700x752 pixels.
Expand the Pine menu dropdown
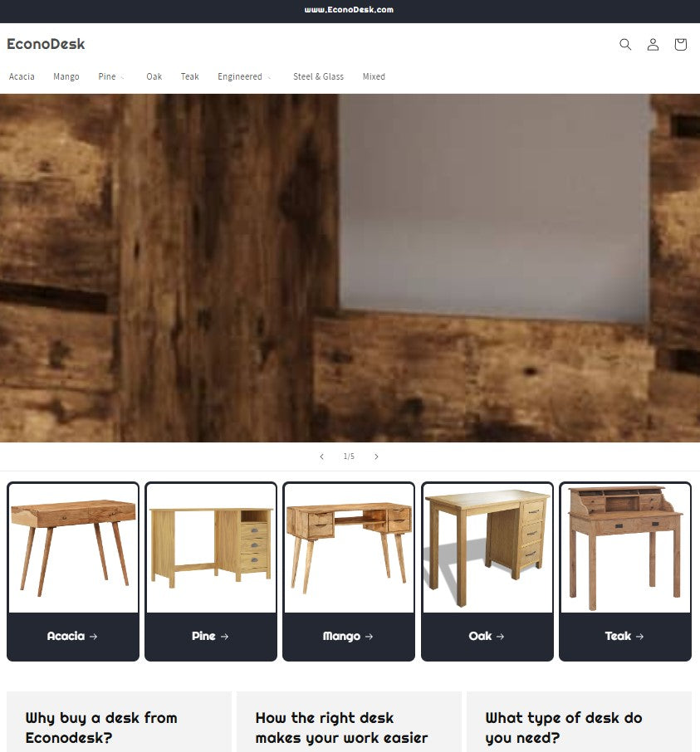tap(111, 76)
